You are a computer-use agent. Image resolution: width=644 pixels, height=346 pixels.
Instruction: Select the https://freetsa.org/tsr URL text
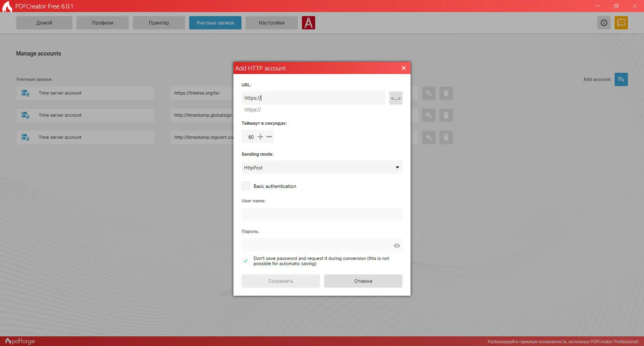[x=197, y=93]
